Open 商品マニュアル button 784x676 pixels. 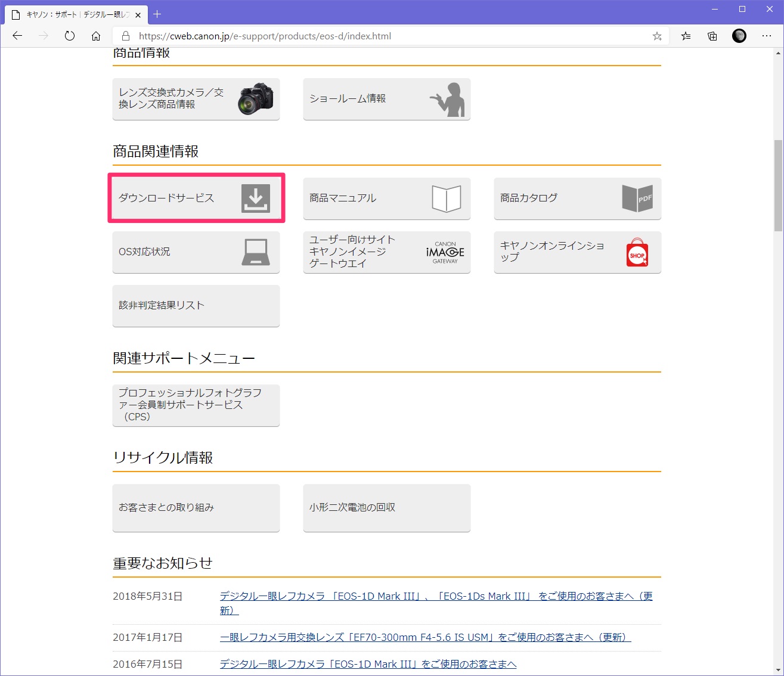click(387, 199)
